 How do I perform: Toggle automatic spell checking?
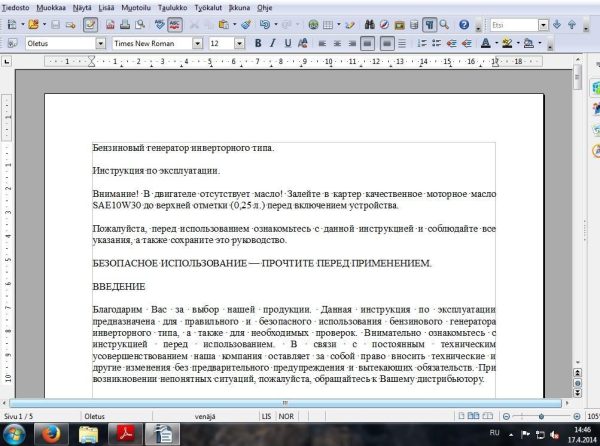pyautogui.click(x=174, y=25)
